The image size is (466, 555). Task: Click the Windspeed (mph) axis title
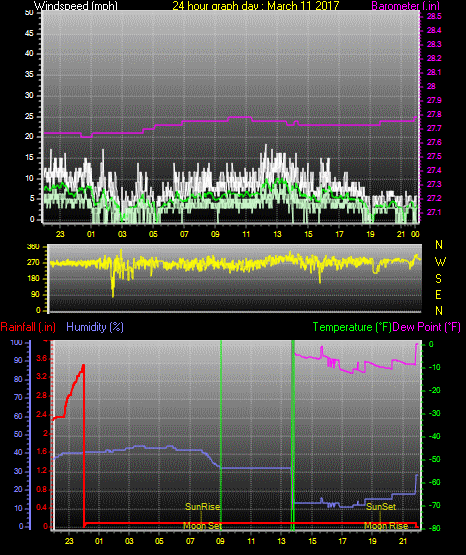[x=76, y=5]
